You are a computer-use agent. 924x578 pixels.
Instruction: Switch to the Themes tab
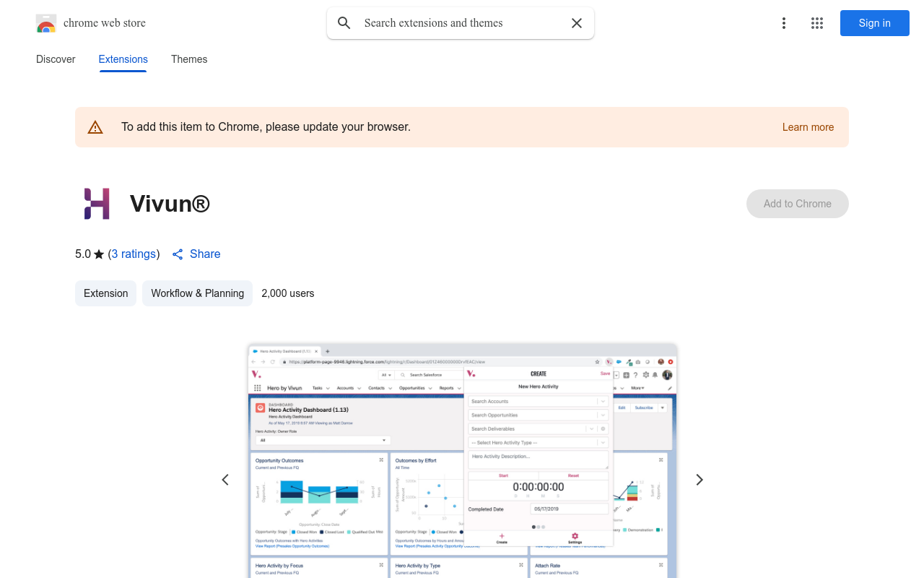coord(189,59)
